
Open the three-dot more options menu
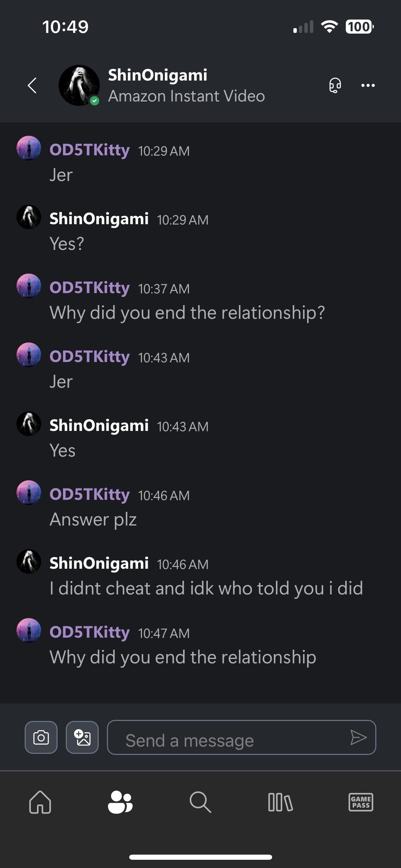point(368,85)
